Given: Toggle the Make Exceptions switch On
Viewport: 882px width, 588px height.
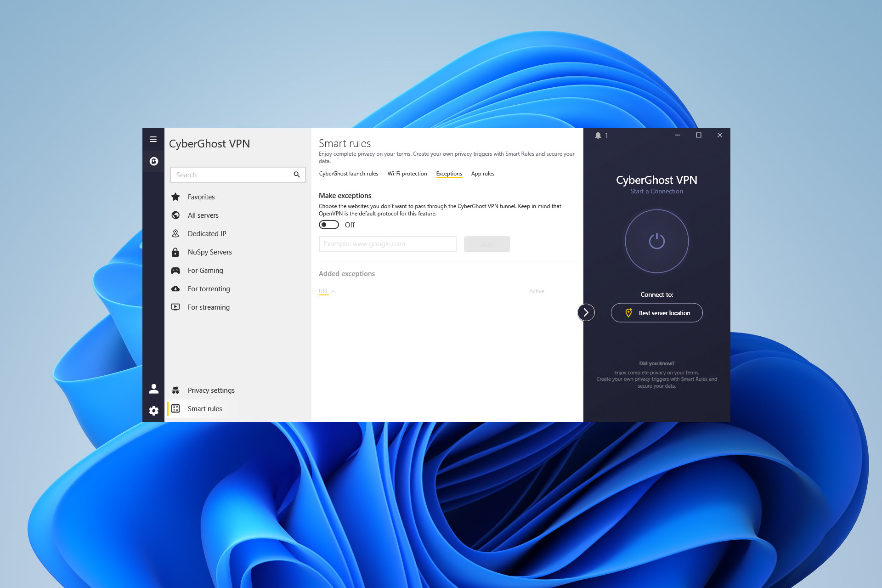Looking at the screenshot, I should point(328,225).
